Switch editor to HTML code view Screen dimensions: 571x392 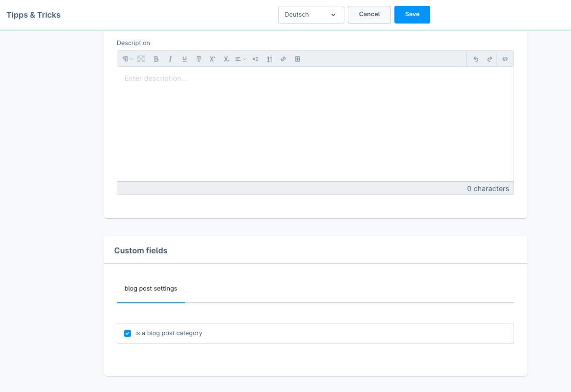[505, 59]
